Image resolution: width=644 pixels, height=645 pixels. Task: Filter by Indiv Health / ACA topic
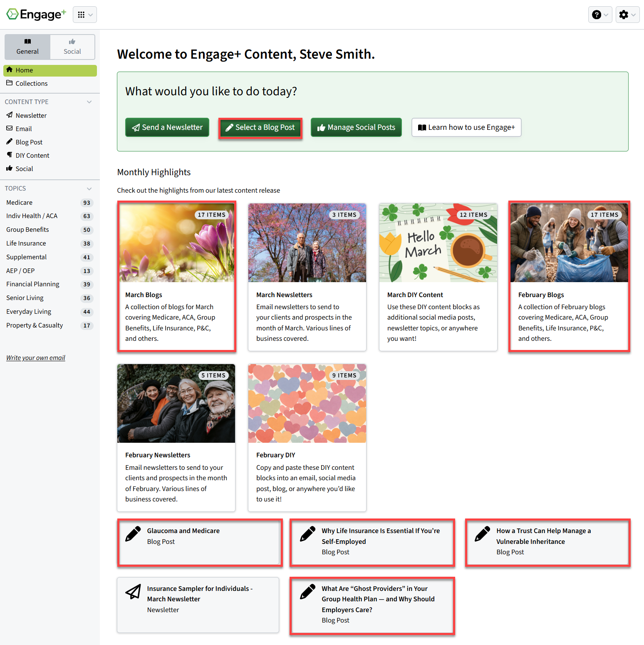pyautogui.click(x=50, y=216)
